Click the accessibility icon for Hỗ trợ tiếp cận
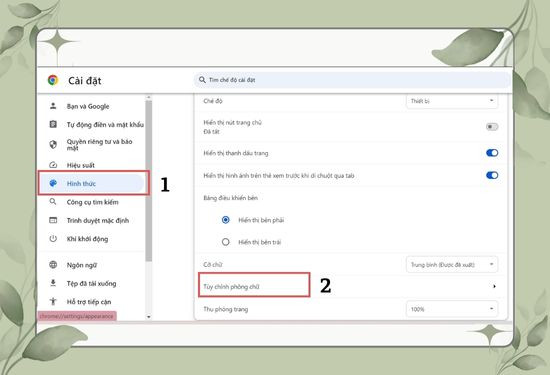550x375 pixels. [x=53, y=301]
